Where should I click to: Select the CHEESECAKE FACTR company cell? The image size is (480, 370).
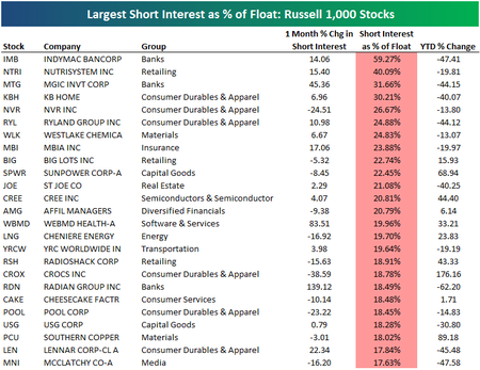81,299
